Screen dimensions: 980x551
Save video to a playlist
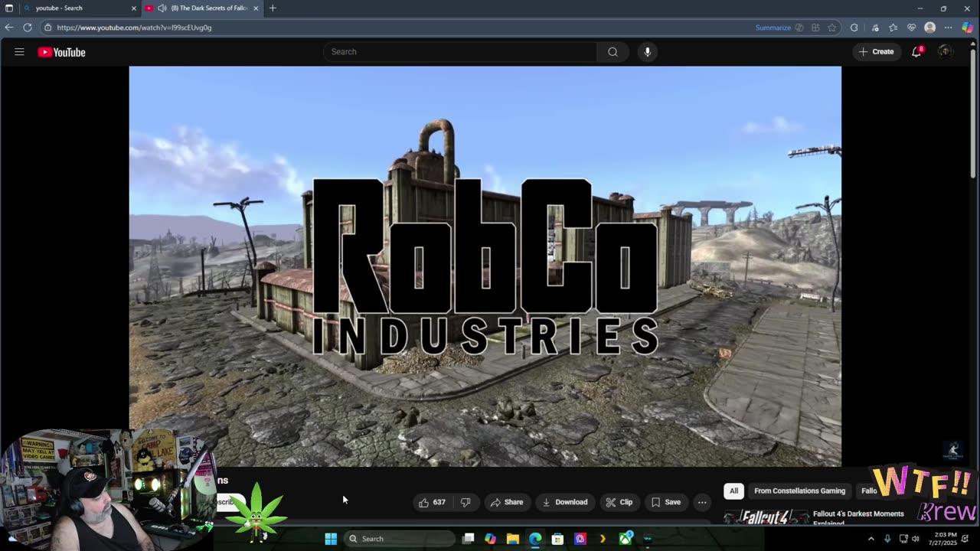(x=666, y=502)
